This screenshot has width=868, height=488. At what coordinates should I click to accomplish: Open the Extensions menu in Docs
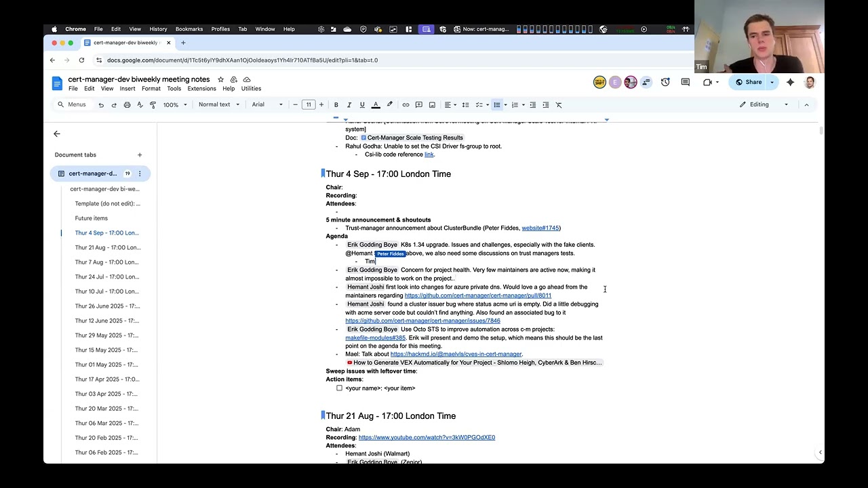[202, 89]
